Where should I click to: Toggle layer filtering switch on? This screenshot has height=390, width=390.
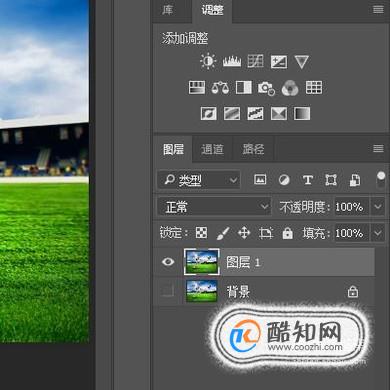pyautogui.click(x=381, y=180)
